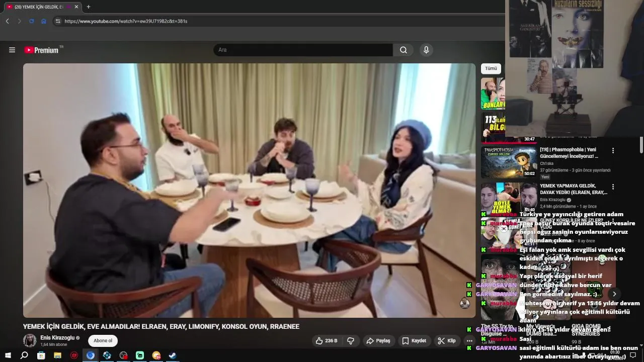
Task: Click the browser forward arrow
Action: tap(20, 21)
